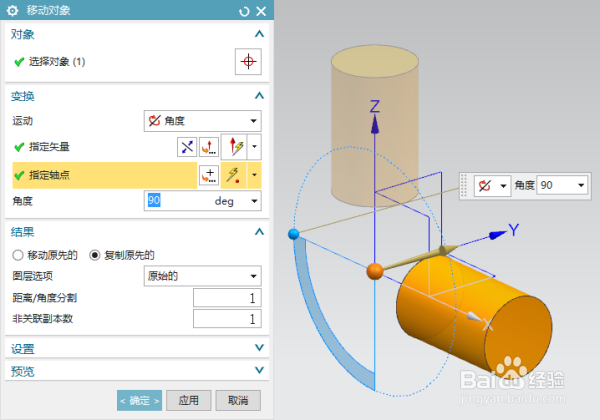Select the 复制原先的 radio button

[95, 255]
